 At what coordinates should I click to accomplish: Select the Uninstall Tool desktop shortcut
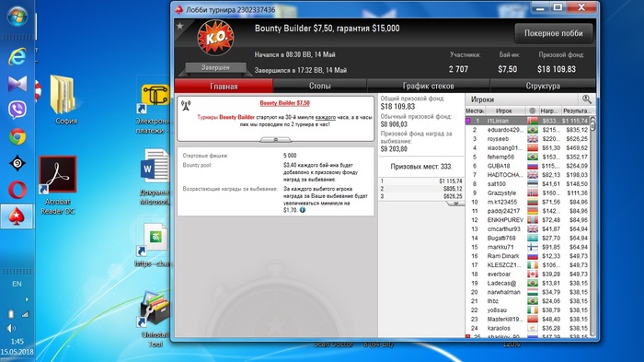[x=155, y=319]
